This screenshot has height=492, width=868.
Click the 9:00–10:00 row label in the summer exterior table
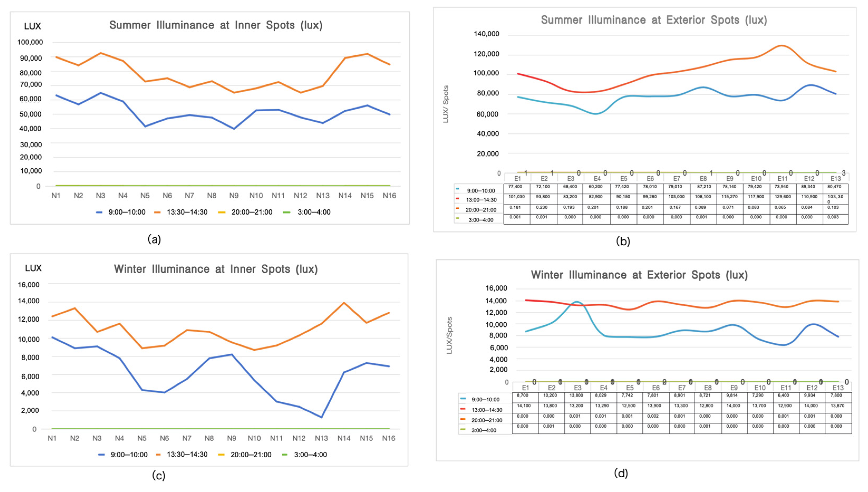click(481, 191)
